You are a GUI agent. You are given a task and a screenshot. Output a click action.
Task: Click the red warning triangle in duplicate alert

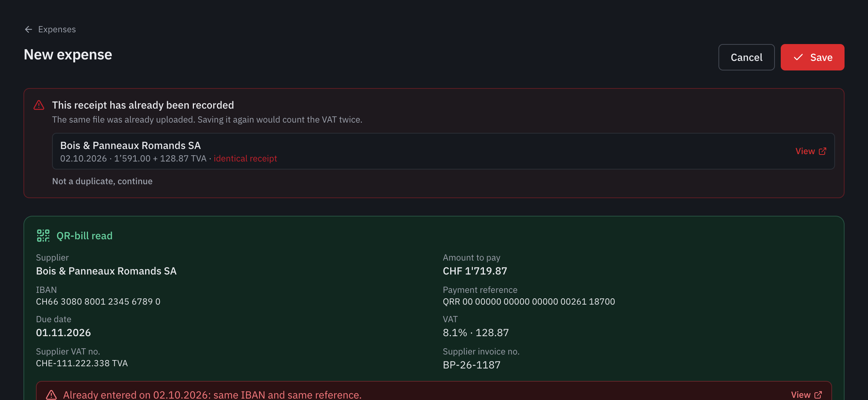39,105
